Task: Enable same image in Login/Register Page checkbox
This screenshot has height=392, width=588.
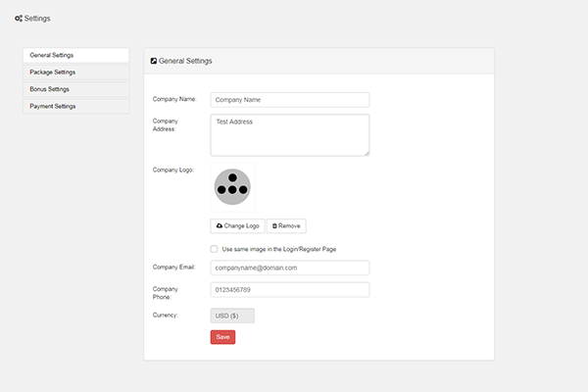Action: 215,249
